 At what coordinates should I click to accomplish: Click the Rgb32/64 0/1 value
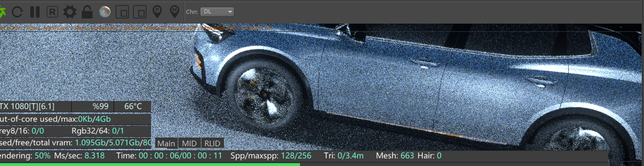[x=118, y=131]
